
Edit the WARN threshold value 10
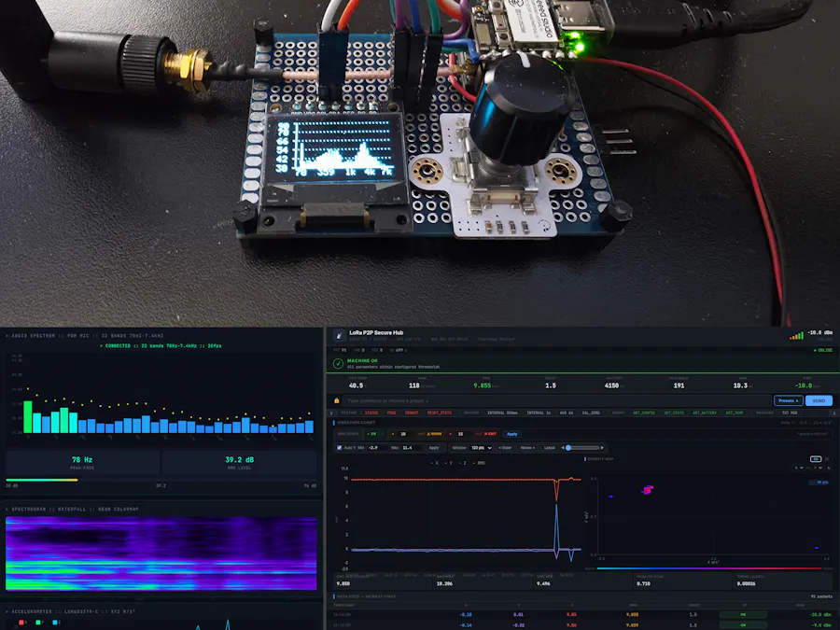click(x=404, y=434)
